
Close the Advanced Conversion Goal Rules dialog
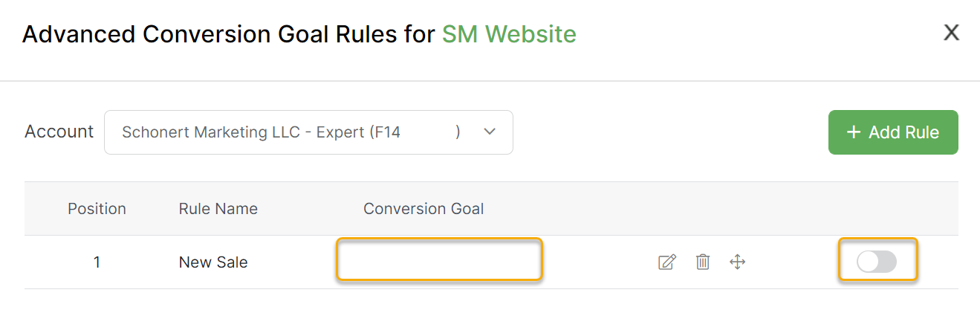951,33
